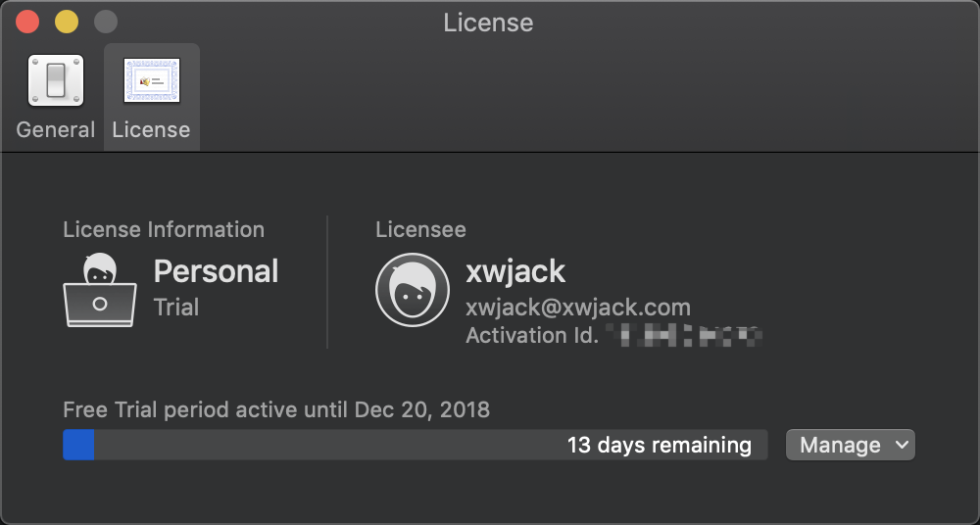Minimize the window with yellow button
Image resolution: width=980 pixels, height=525 pixels.
click(x=67, y=22)
